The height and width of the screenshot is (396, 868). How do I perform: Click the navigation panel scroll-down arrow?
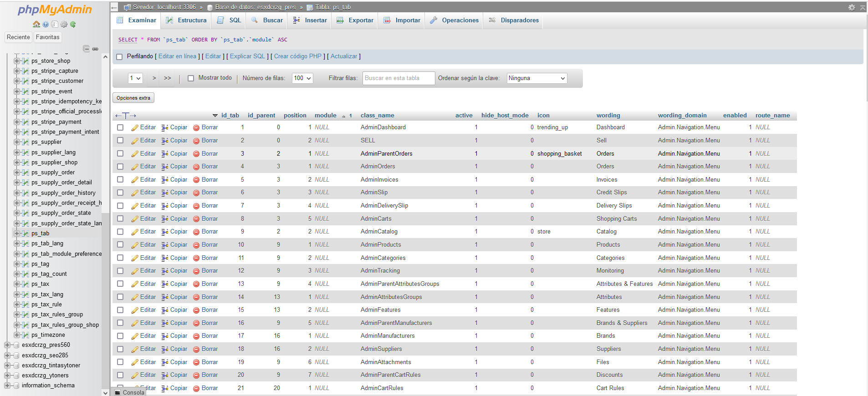[x=106, y=392]
